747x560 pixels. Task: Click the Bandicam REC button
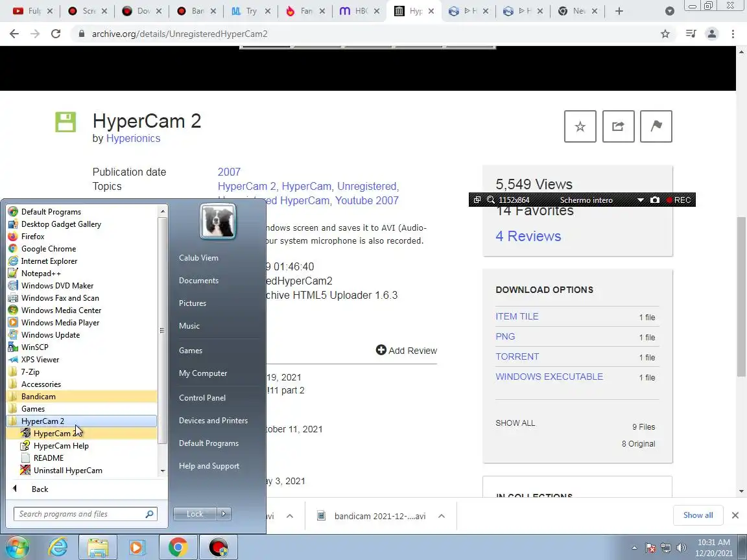click(x=679, y=200)
